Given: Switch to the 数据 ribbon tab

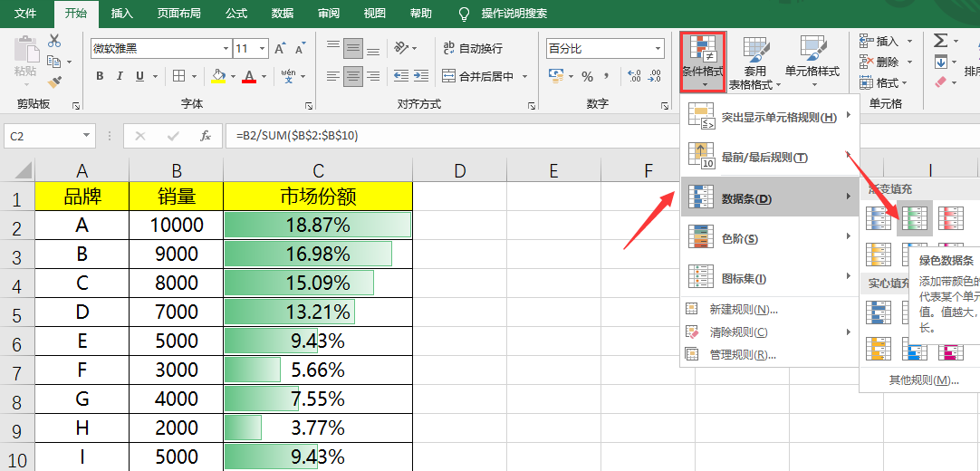Looking at the screenshot, I should (x=283, y=13).
